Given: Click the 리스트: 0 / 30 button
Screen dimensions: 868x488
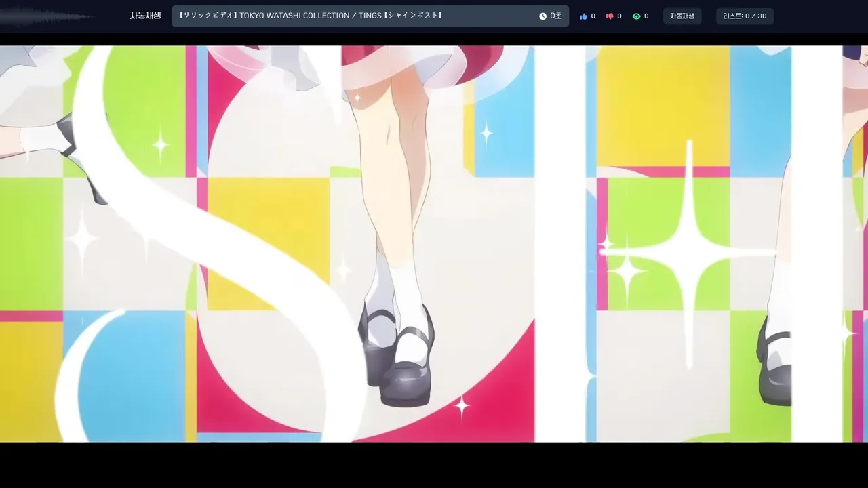Looking at the screenshot, I should click(745, 16).
